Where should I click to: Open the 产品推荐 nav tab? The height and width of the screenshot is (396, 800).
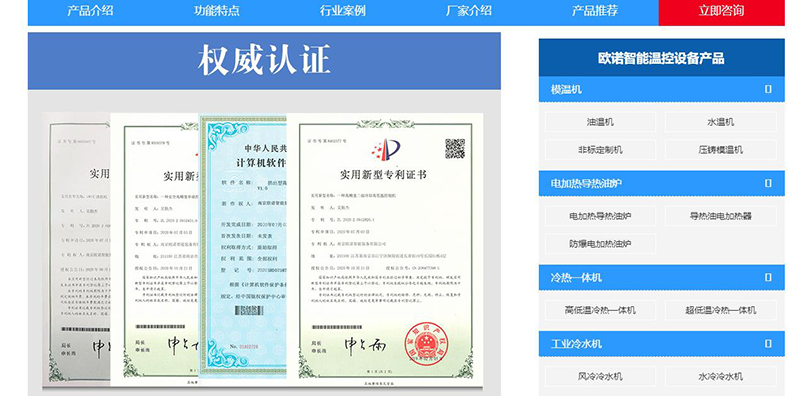pyautogui.click(x=595, y=11)
